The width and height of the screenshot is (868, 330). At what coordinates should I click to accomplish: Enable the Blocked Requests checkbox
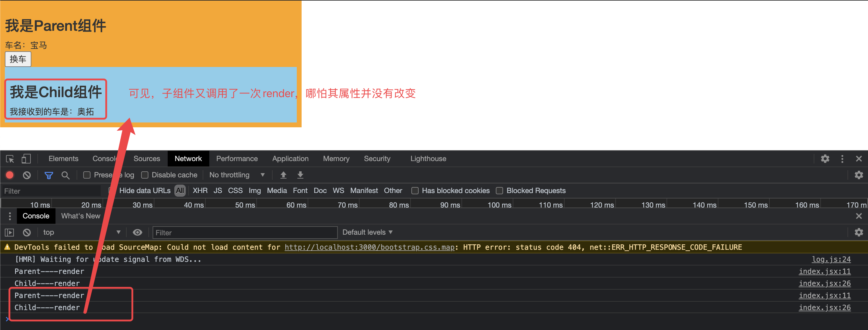coord(499,191)
